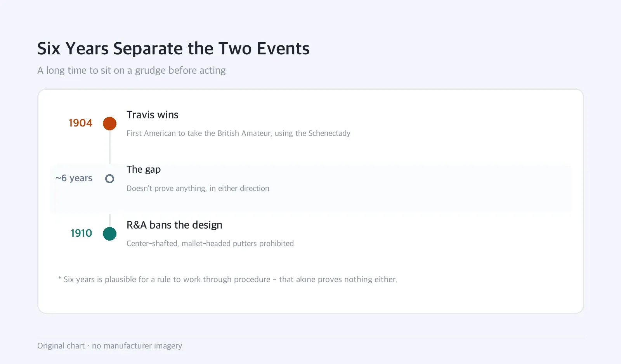
Task: Click the highlighted gap row background
Action: (x=311, y=188)
